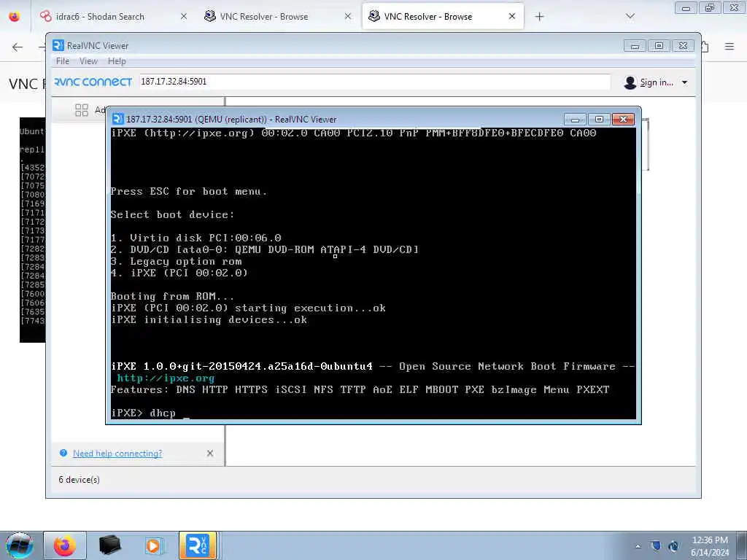This screenshot has width=747, height=560.
Task: Click the taskbar clock showing 12:36 PM
Action: point(710,545)
